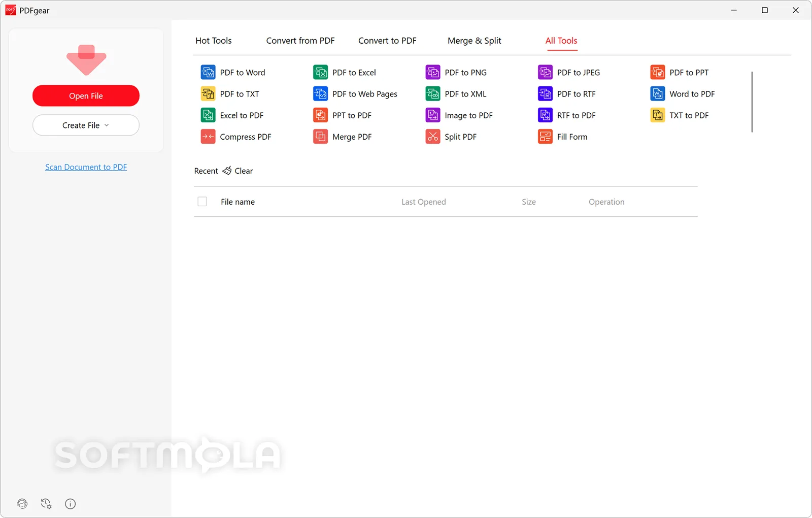Click the Excel to PDF icon
The height and width of the screenshot is (518, 812).
tap(208, 115)
